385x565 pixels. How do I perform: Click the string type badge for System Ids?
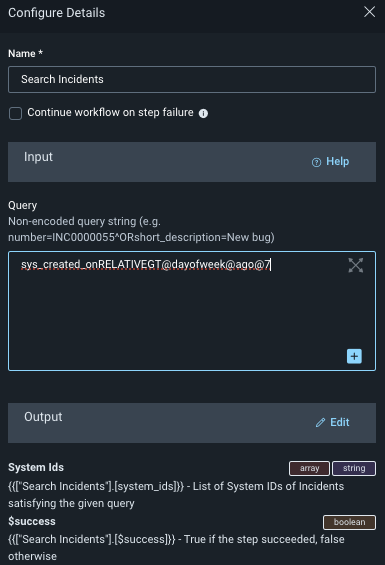pyautogui.click(x=354, y=468)
